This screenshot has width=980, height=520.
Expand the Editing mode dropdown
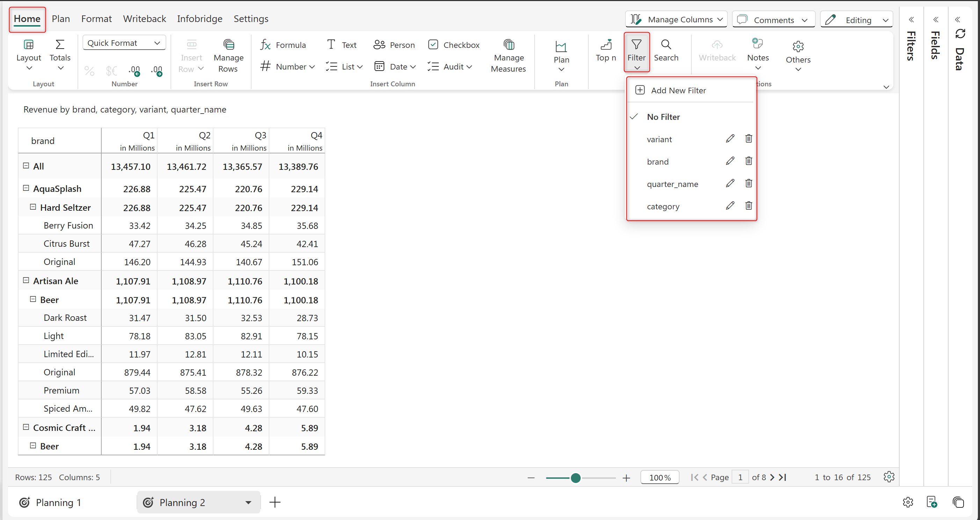(x=885, y=20)
